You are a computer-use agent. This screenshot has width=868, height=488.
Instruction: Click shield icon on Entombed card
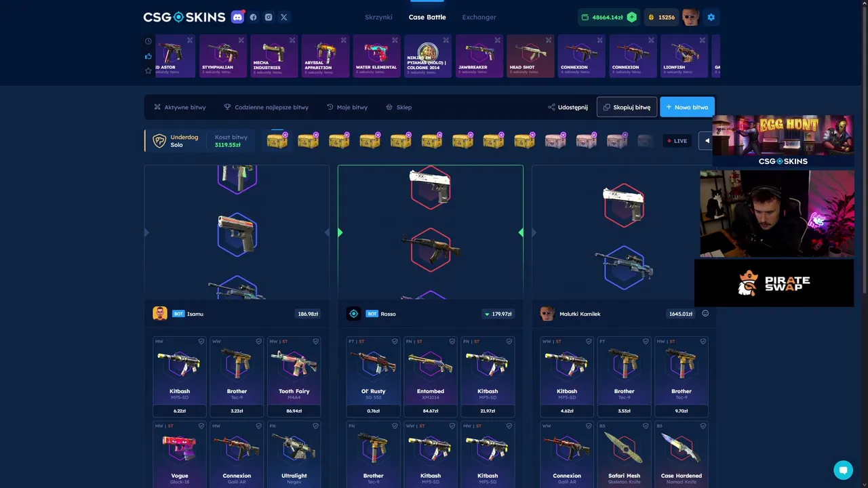coord(452,342)
